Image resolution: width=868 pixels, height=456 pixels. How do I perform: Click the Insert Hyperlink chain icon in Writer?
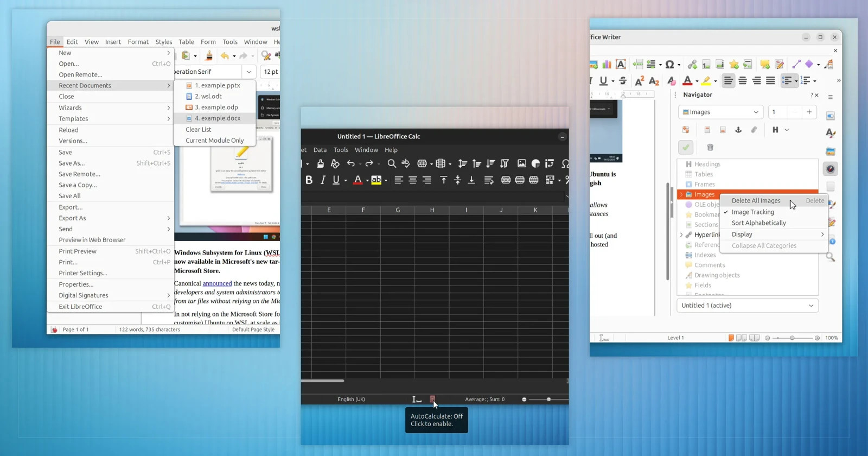692,65
